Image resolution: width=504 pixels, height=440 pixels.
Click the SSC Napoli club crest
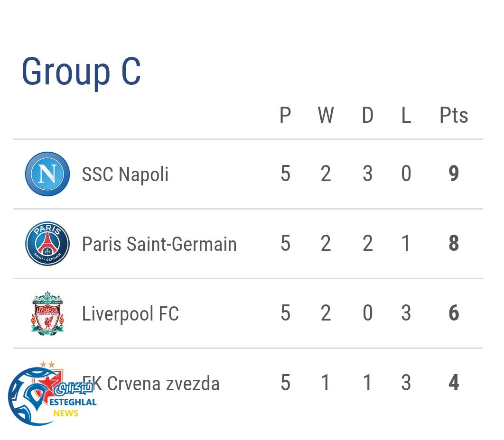click(47, 174)
